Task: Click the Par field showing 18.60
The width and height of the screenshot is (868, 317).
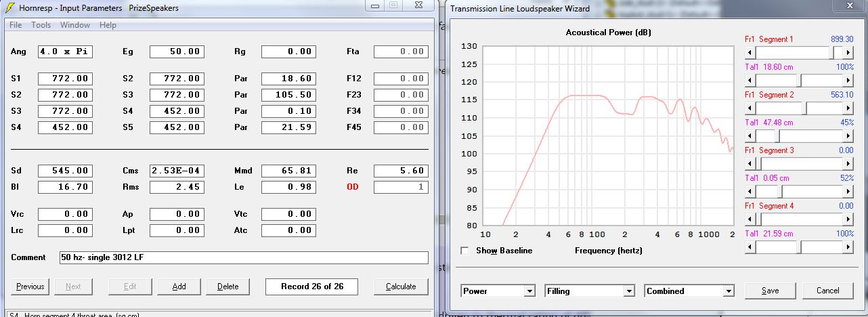Action: (288, 79)
